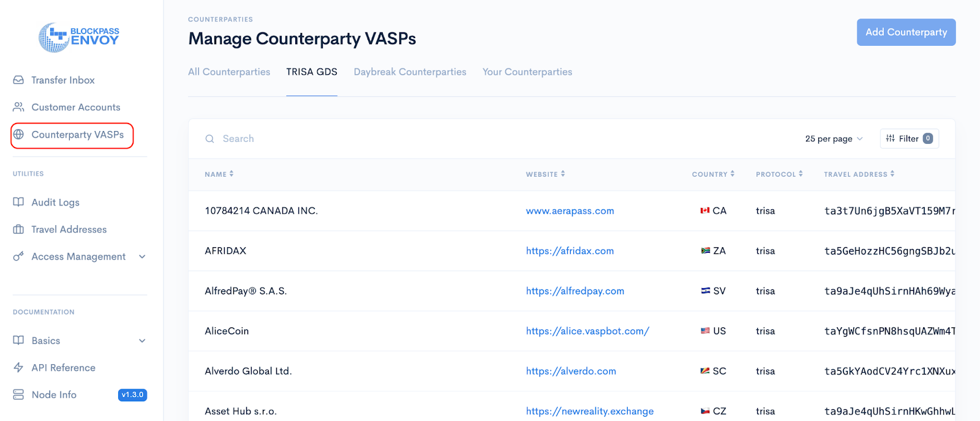Switch to Daybreak Counterparties tab
Viewport: 980px width, 421px height.
410,72
